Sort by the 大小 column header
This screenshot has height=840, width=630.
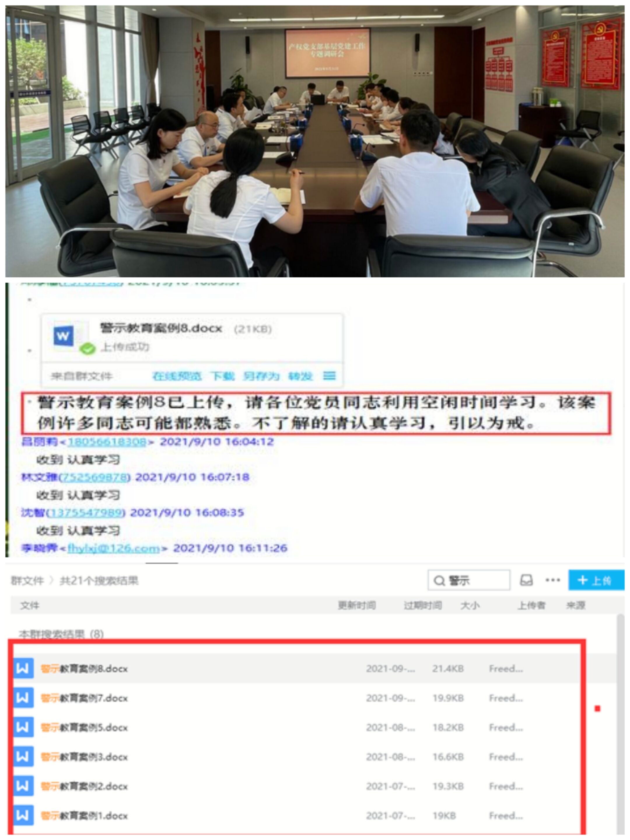click(x=470, y=605)
